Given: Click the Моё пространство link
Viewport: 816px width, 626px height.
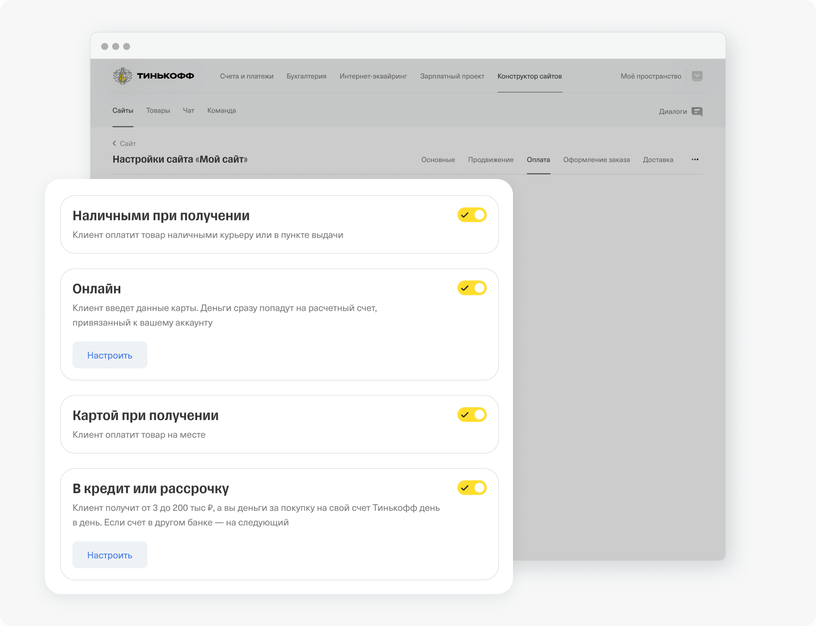Looking at the screenshot, I should coord(651,76).
